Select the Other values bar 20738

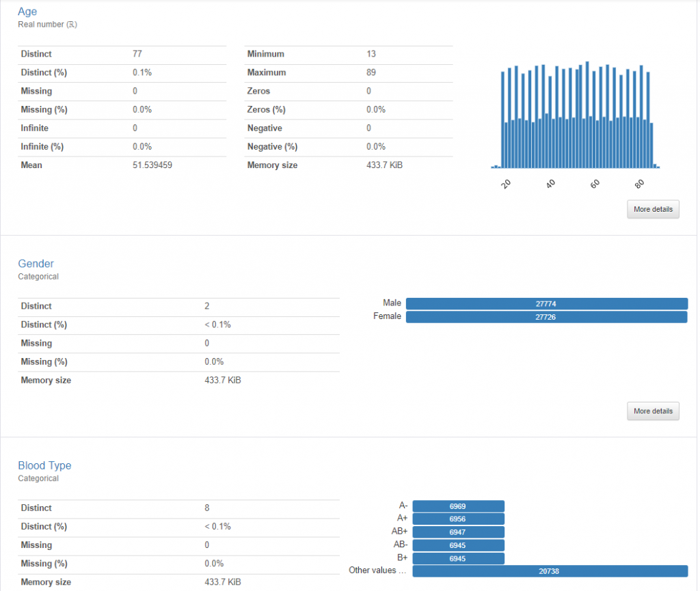tap(550, 571)
